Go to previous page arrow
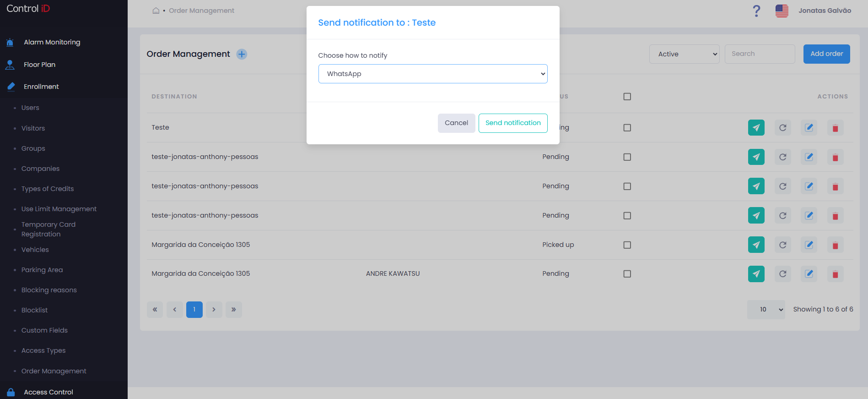Screen dimensions: 868x399 175,310
